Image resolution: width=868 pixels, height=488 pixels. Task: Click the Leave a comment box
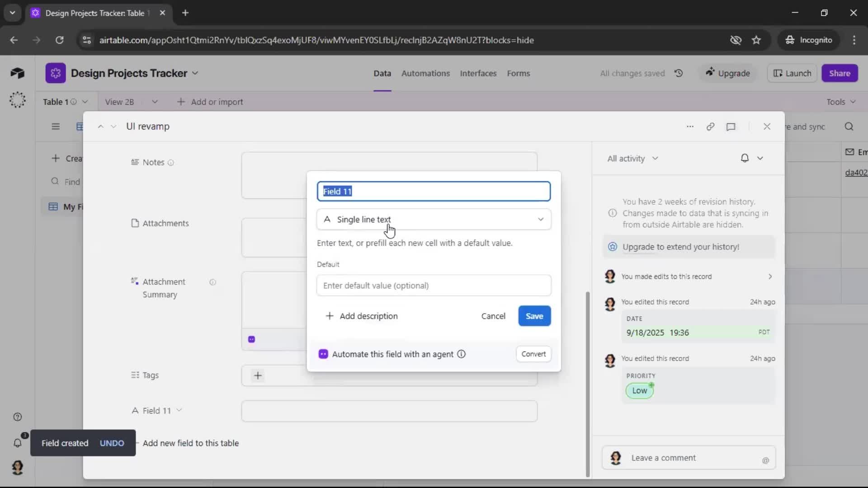[689, 458]
